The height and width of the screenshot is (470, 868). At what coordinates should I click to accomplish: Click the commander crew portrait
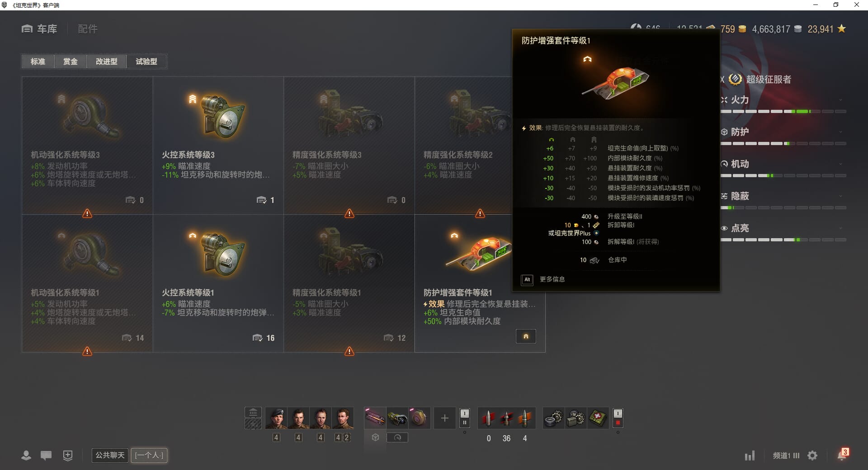[x=276, y=418]
